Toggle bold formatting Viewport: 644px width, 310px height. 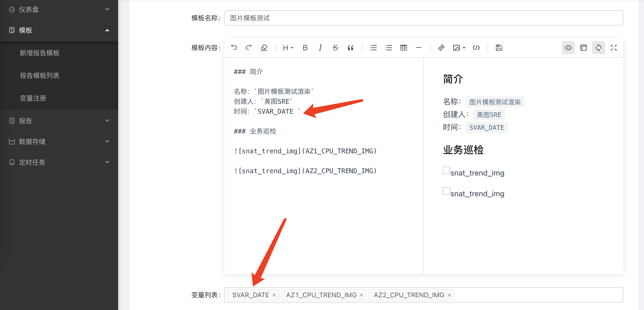(305, 47)
